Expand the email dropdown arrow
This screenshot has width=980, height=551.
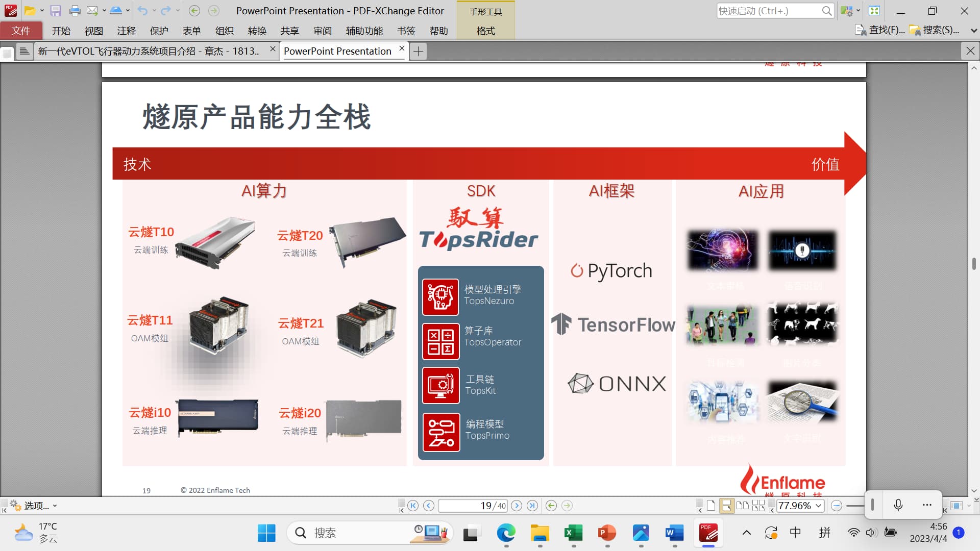pos(104,11)
